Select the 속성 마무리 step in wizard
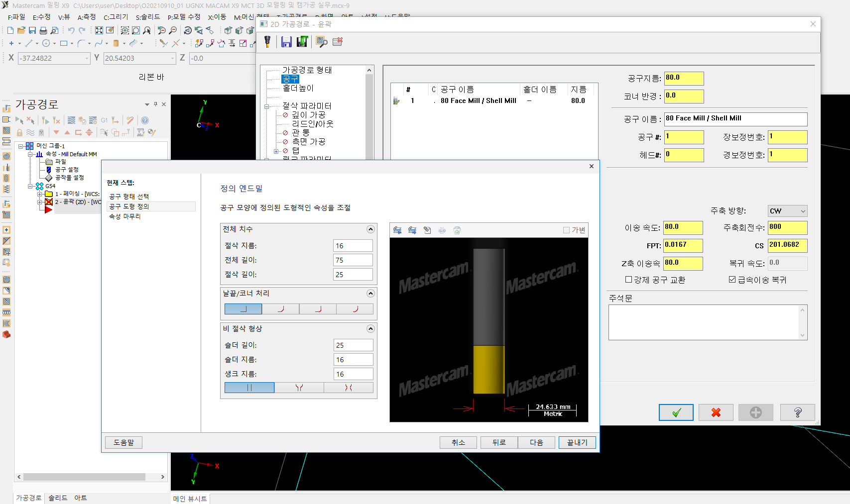 (125, 216)
